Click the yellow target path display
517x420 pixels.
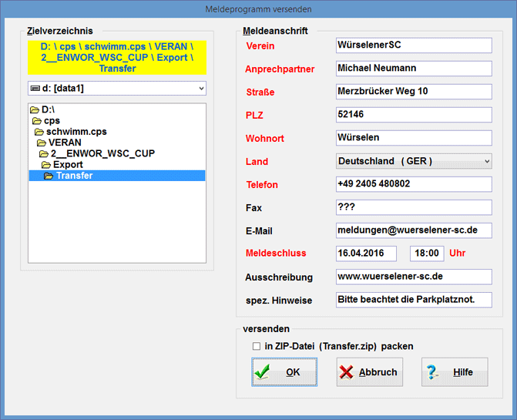(x=116, y=58)
